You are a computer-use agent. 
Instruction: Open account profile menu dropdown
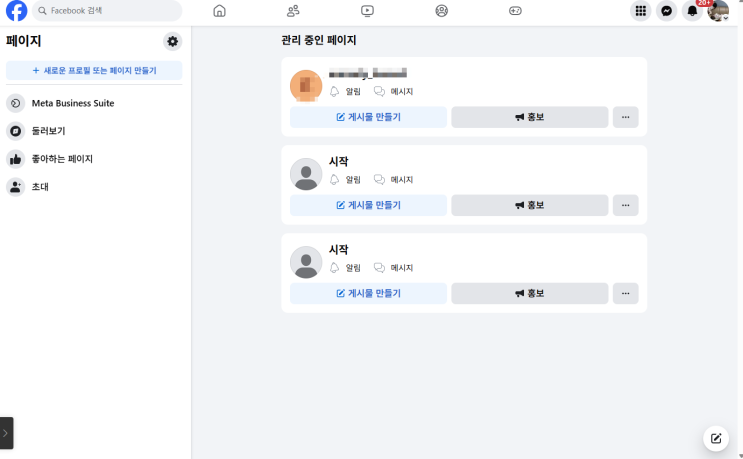pyautogui.click(x=718, y=11)
